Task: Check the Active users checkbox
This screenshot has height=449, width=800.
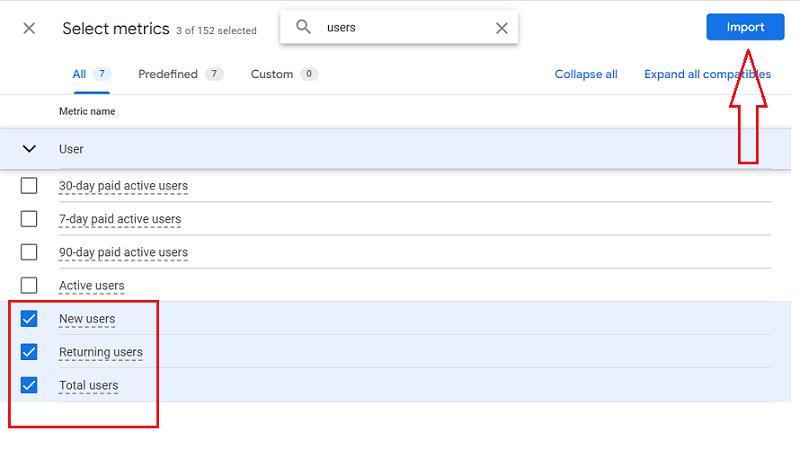Action: tap(29, 285)
